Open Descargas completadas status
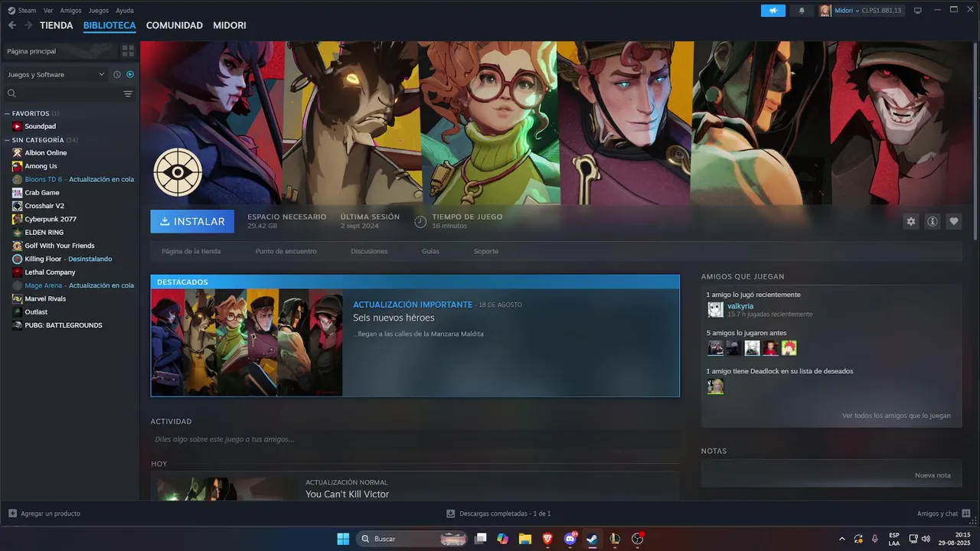Screen dimensions: 980x551 click(x=498, y=514)
